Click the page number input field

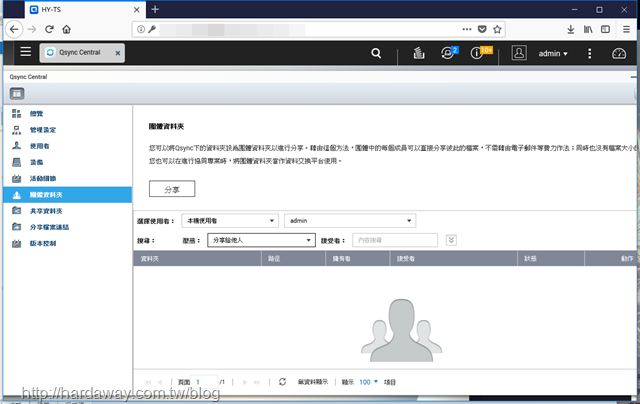click(205, 382)
